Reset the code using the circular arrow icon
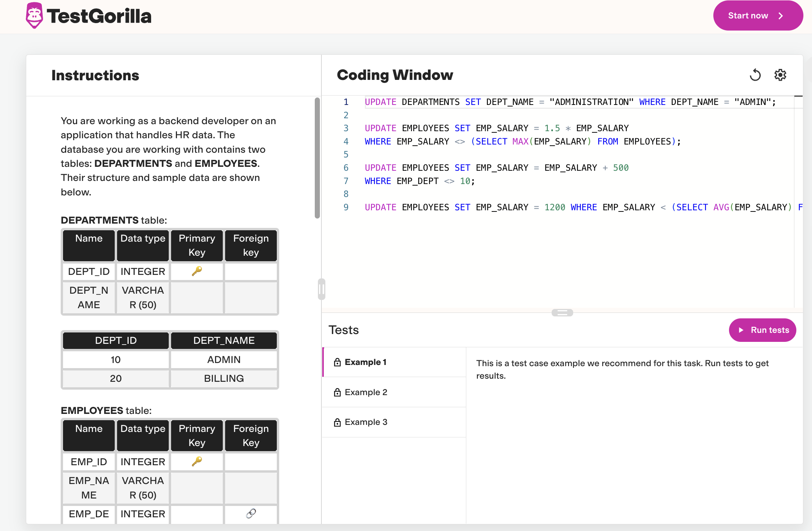This screenshot has width=812, height=531. pos(755,75)
